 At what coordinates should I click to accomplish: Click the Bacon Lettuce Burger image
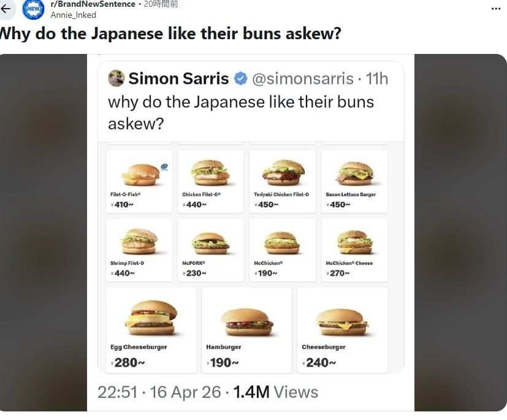354,173
